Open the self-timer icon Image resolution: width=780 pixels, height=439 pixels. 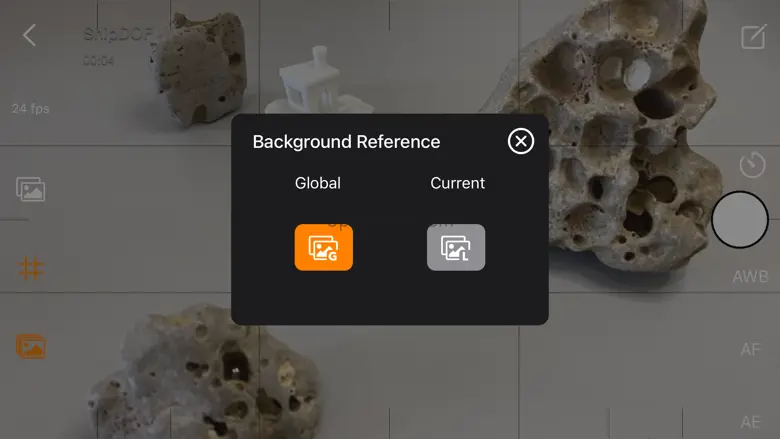(x=752, y=164)
